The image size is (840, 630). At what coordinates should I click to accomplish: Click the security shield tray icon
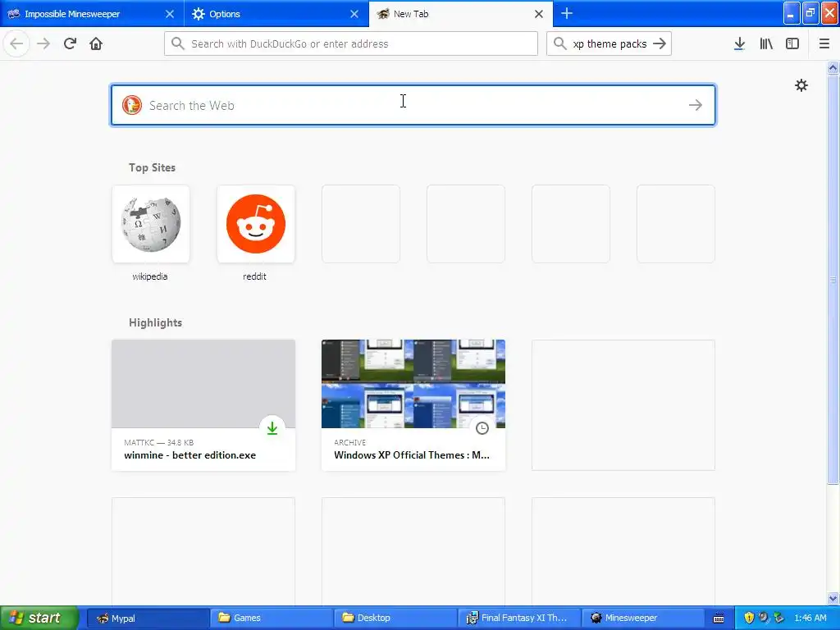(749, 618)
